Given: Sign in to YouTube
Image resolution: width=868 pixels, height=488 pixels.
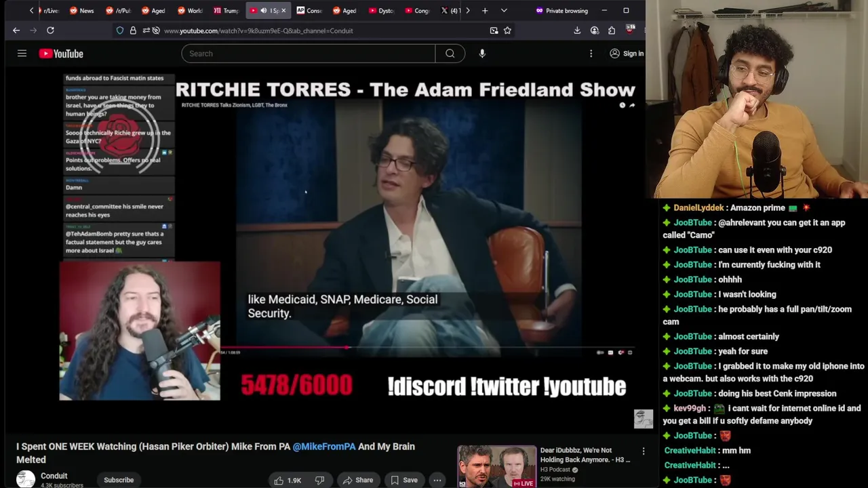Looking at the screenshot, I should (627, 54).
